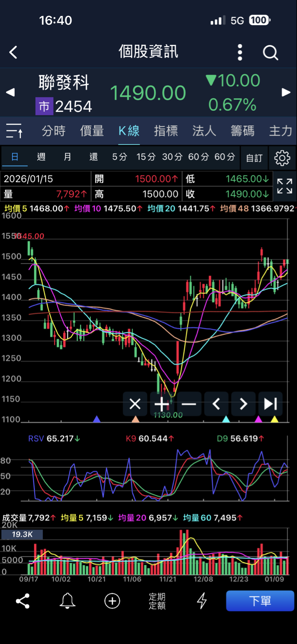Switch to next stock arrow
Viewport: 297px width, 644px height.
tap(286, 92)
